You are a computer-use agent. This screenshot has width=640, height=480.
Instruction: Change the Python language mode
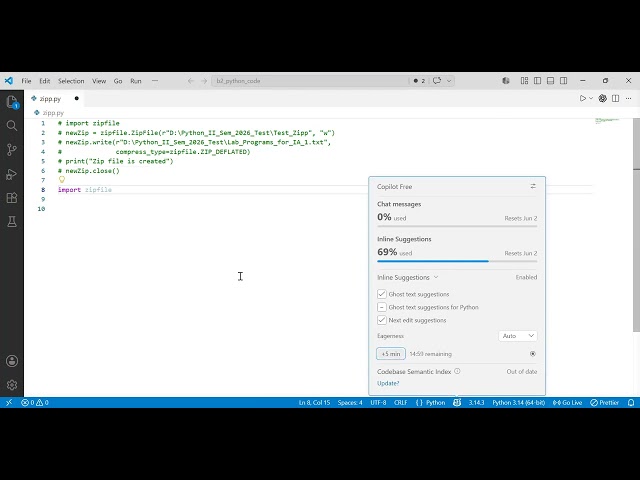[436, 402]
